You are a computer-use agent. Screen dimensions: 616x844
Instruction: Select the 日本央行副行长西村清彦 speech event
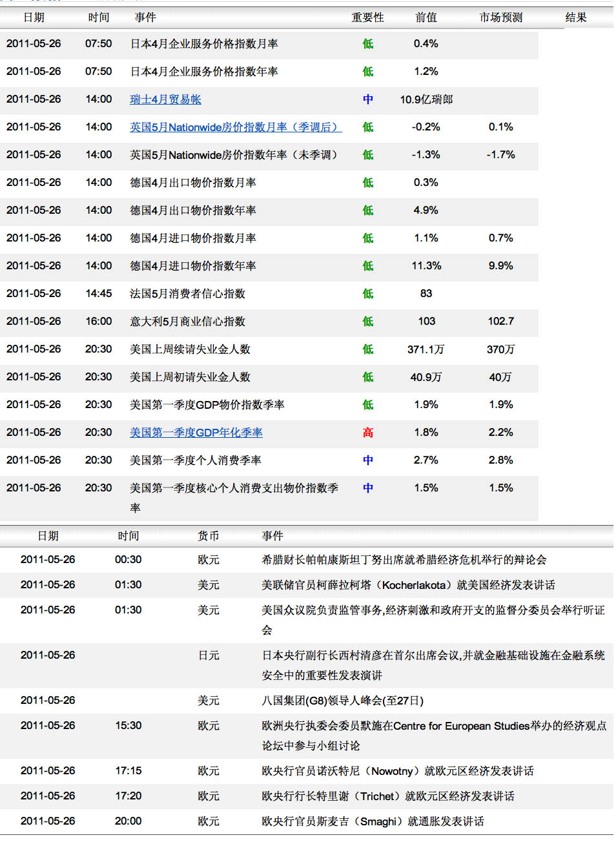433,665
